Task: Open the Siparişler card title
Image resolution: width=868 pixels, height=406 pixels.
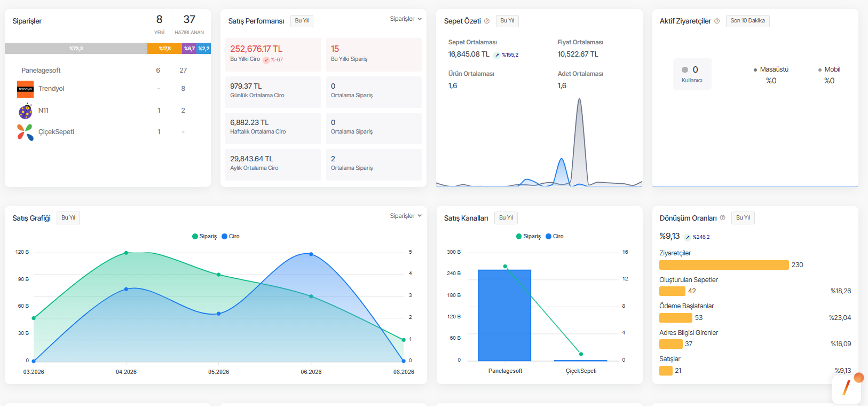Action: 27,21
